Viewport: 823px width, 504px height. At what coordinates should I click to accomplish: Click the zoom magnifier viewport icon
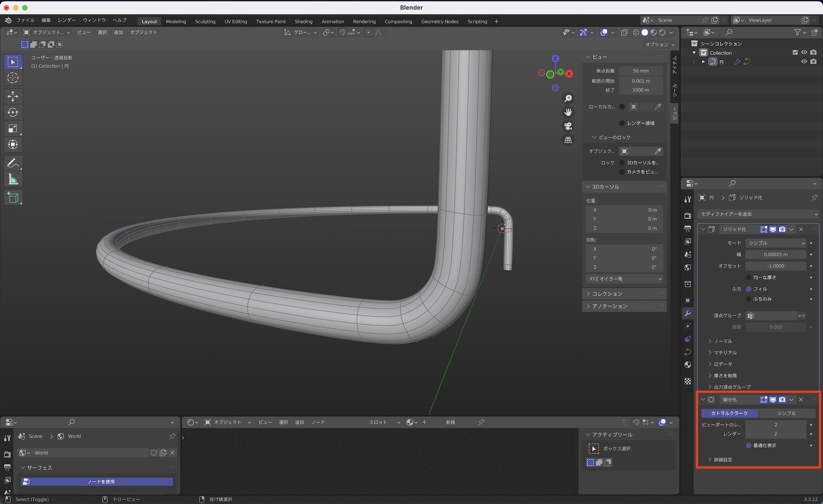click(568, 98)
